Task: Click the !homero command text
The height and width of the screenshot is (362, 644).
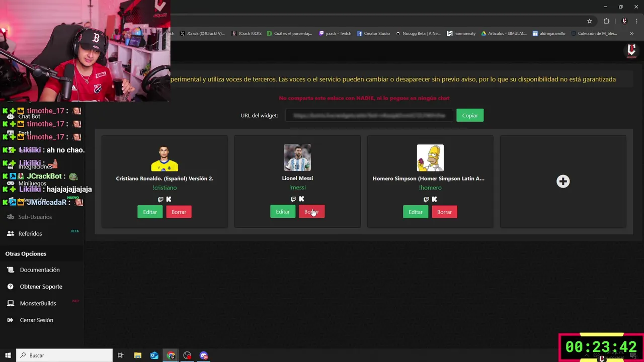Action: tap(430, 188)
